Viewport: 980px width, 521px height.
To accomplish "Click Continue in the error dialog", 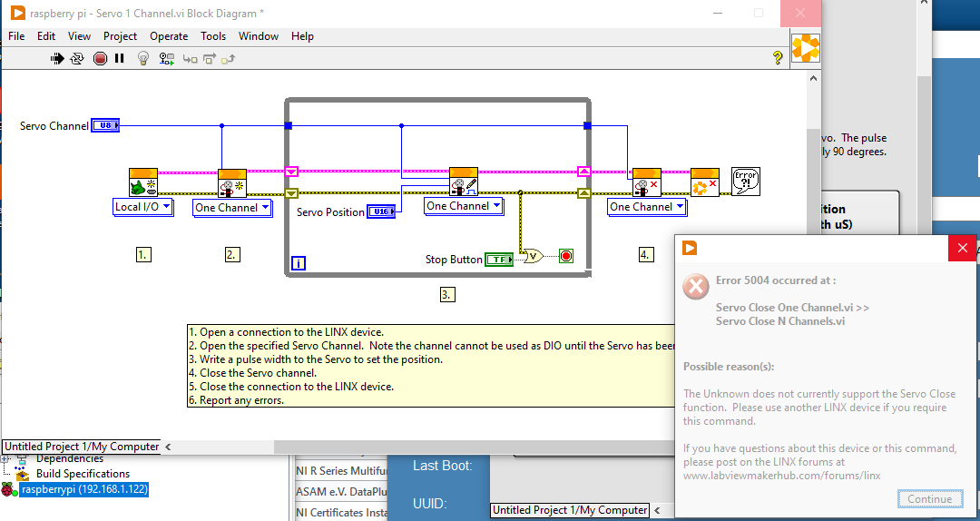I will click(x=929, y=498).
